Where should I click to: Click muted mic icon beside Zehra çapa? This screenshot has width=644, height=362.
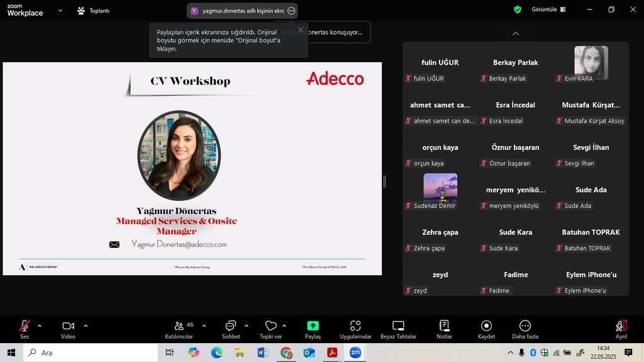408,248
